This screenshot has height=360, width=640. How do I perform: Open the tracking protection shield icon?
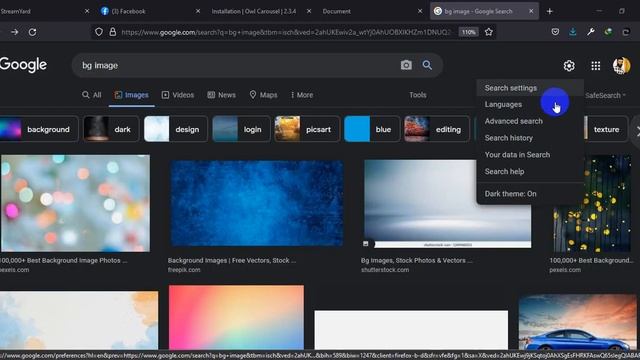click(99, 32)
